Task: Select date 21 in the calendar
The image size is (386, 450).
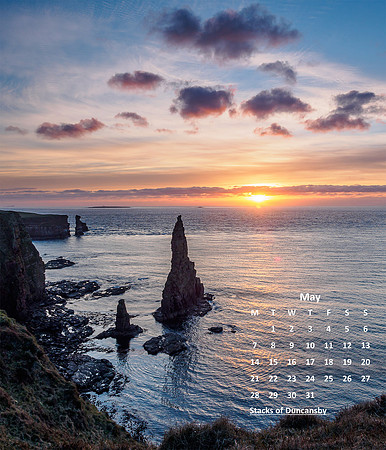Action: coord(255,379)
